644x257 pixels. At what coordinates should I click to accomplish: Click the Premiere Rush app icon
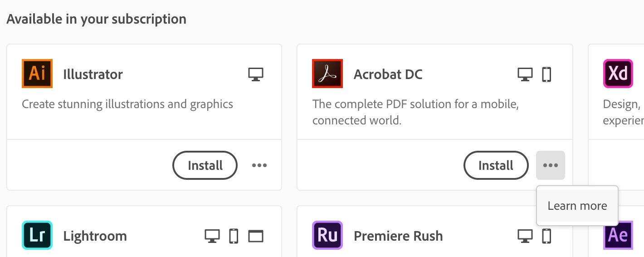pyautogui.click(x=327, y=235)
